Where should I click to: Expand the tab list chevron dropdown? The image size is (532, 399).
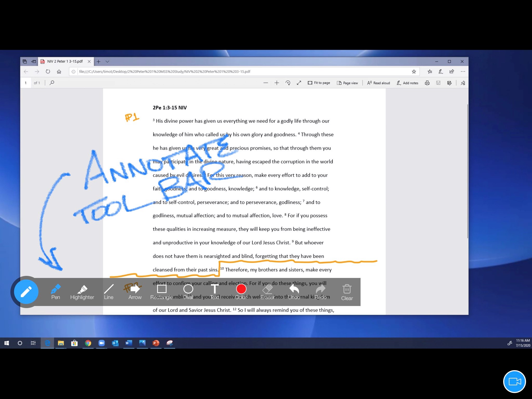pyautogui.click(x=107, y=62)
